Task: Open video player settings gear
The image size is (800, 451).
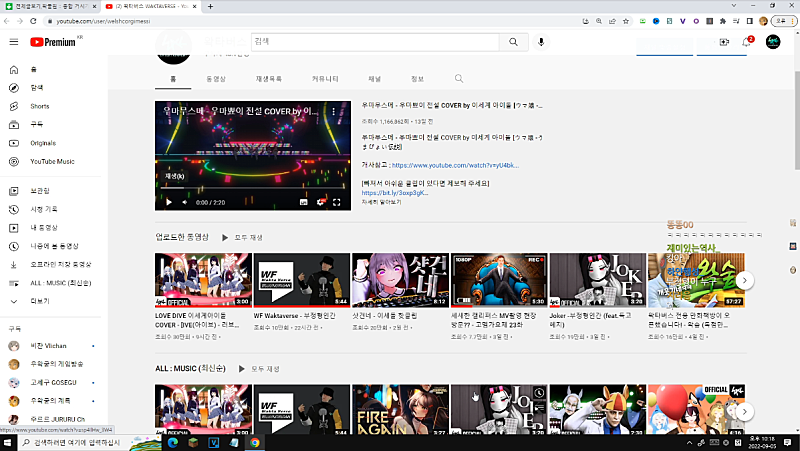Action: point(321,202)
